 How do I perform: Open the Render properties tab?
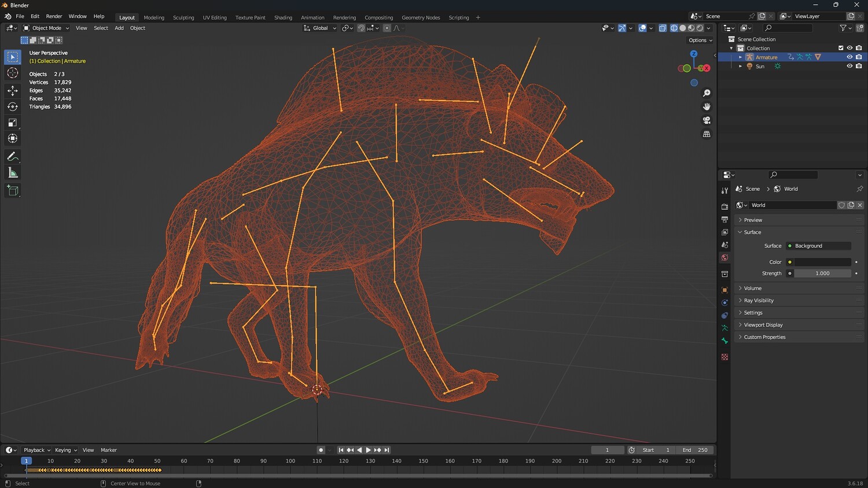[724, 206]
